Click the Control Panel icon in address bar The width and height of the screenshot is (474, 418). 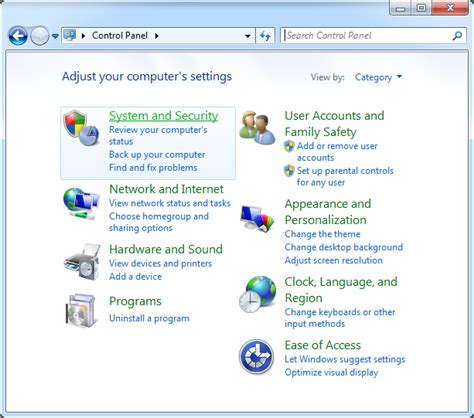click(70, 35)
